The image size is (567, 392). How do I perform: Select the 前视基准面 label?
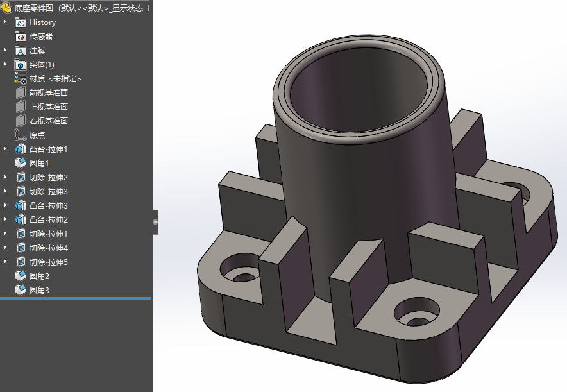[49, 93]
